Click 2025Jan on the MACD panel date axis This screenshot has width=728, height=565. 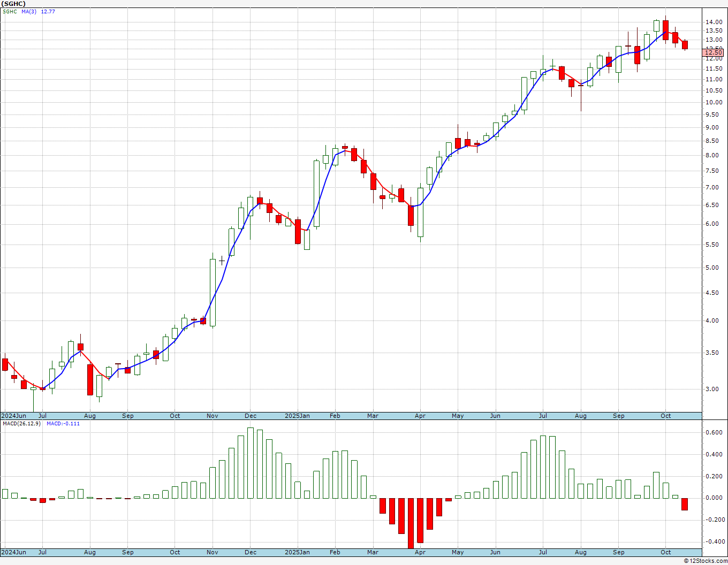(297, 552)
